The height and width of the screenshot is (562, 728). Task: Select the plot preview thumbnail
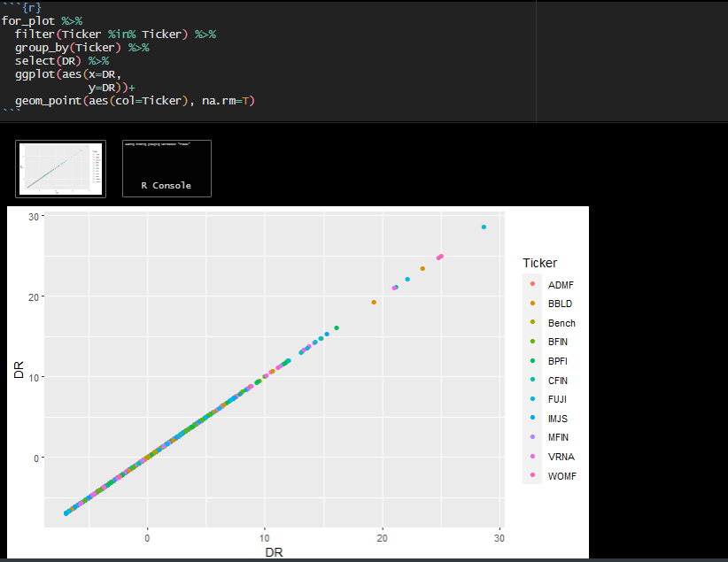[x=60, y=168]
